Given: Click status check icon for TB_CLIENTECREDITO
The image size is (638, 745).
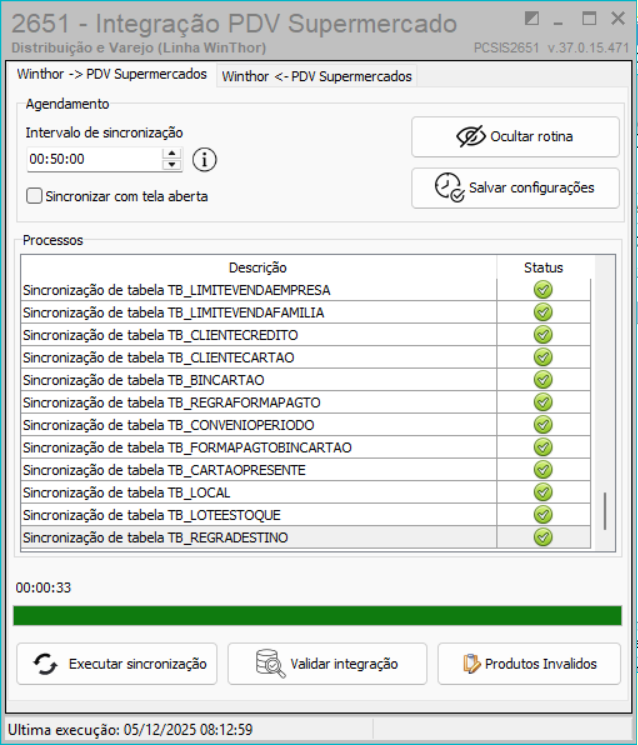Looking at the screenshot, I should (x=543, y=334).
